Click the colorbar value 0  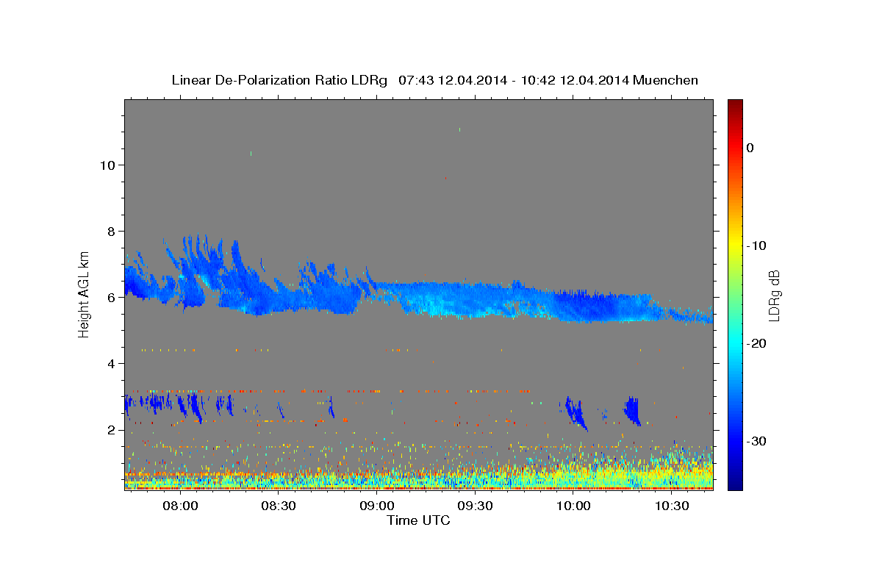[x=750, y=148]
